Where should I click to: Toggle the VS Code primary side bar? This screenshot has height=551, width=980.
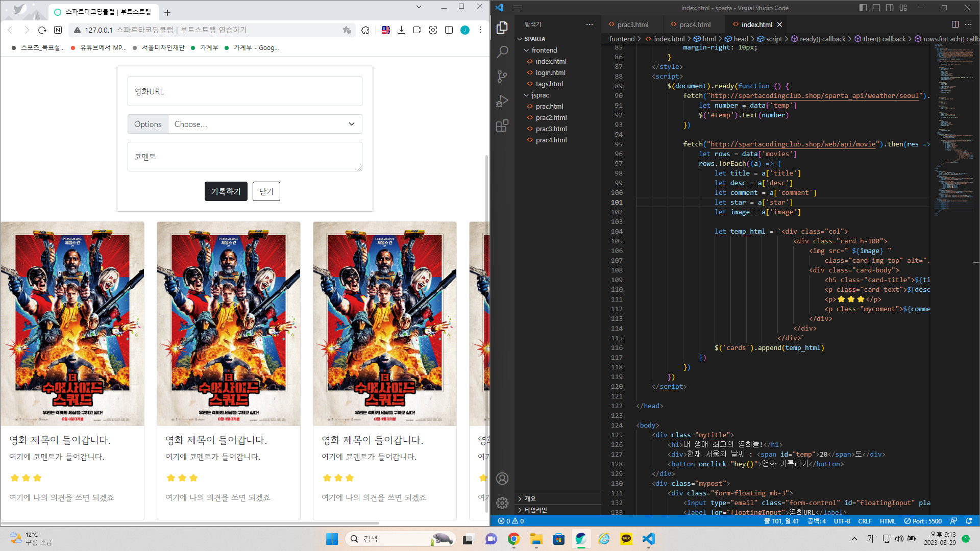pyautogui.click(x=863, y=8)
